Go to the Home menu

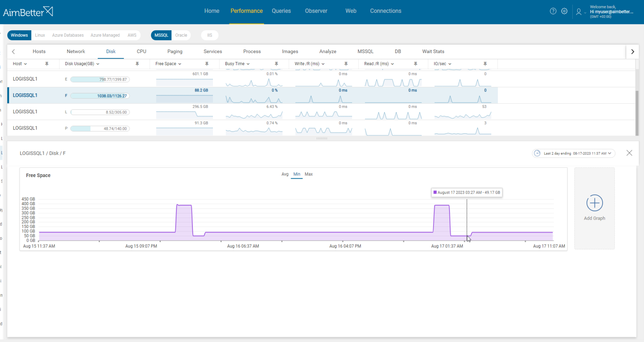[x=212, y=11]
